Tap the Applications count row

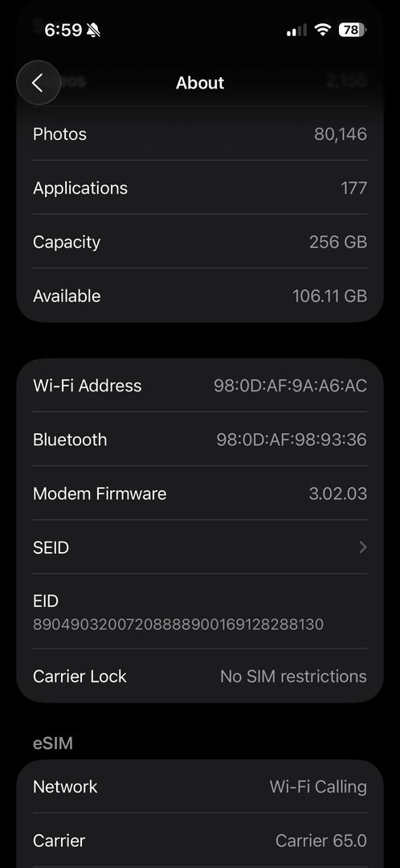click(x=200, y=187)
